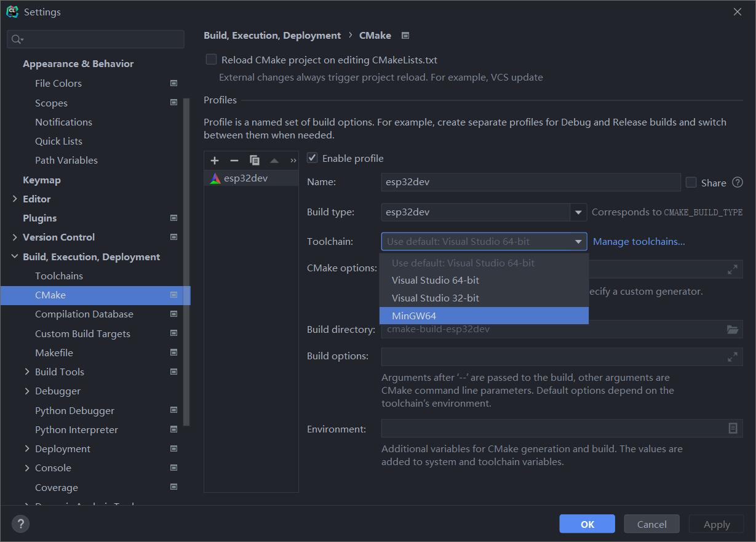This screenshot has height=542, width=756.
Task: Collapse Build, Execution, Deployment section
Action: pyautogui.click(x=15, y=257)
